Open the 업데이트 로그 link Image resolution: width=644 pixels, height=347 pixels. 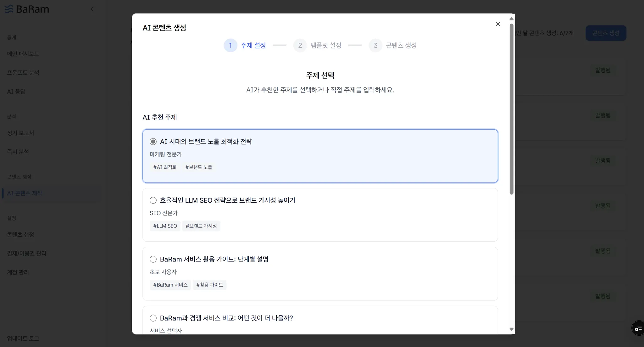(x=23, y=339)
